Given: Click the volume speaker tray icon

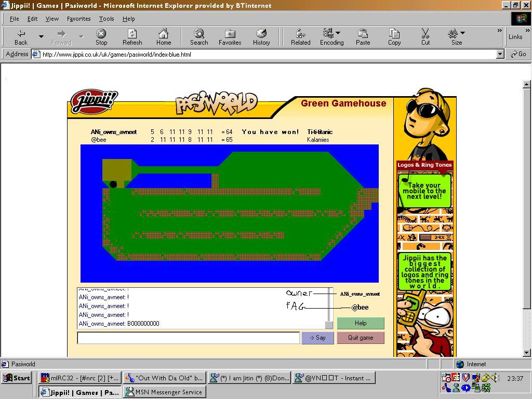Looking at the screenshot, I should coord(496,377).
